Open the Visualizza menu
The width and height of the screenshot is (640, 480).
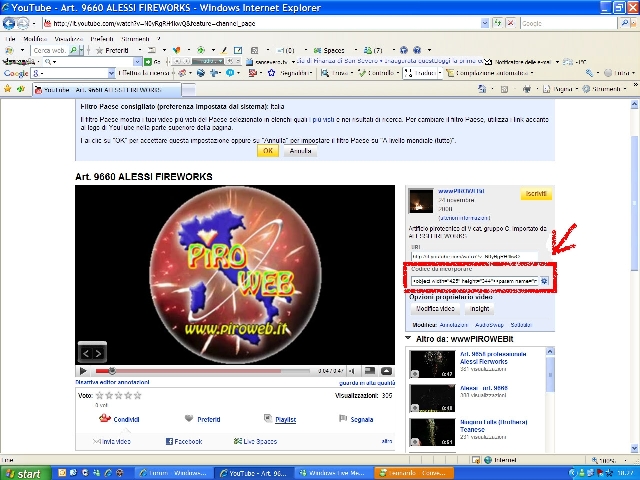click(x=69, y=39)
